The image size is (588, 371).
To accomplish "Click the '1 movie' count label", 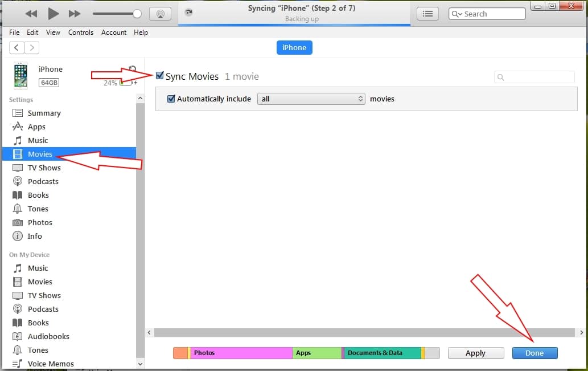I will click(x=242, y=76).
